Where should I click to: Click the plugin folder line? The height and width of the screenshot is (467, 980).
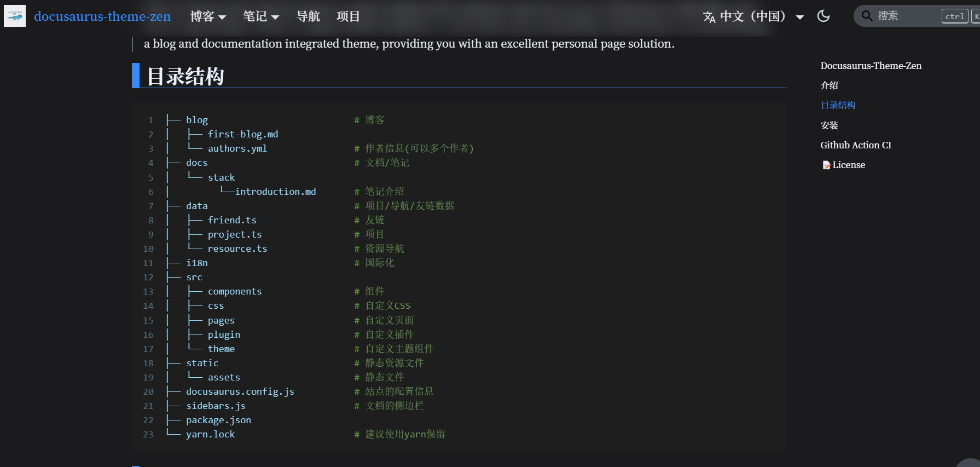[x=224, y=335]
